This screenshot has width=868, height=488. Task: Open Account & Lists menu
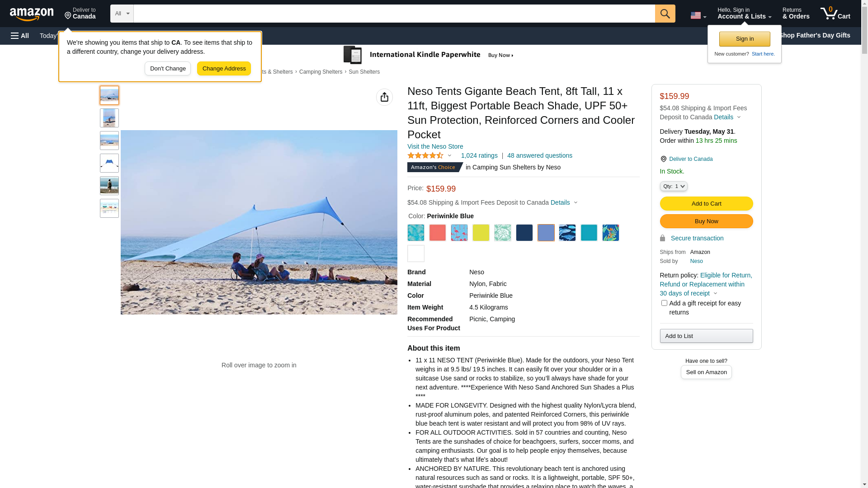click(744, 14)
